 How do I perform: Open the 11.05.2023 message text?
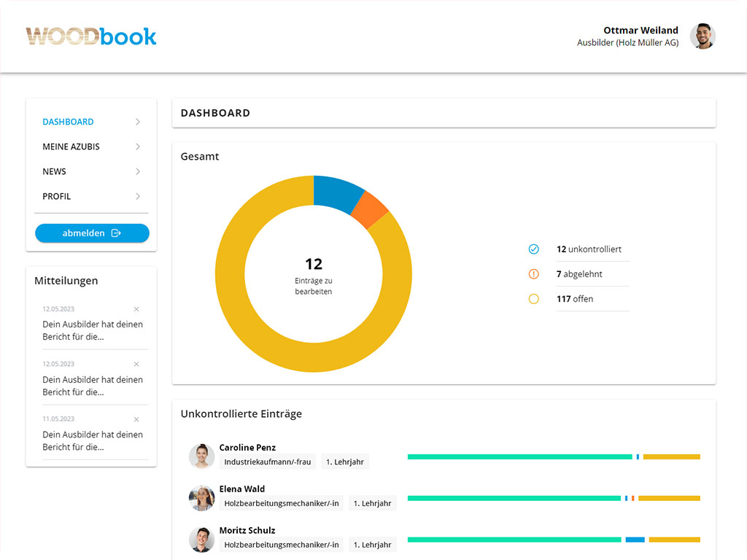pyautogui.click(x=93, y=441)
